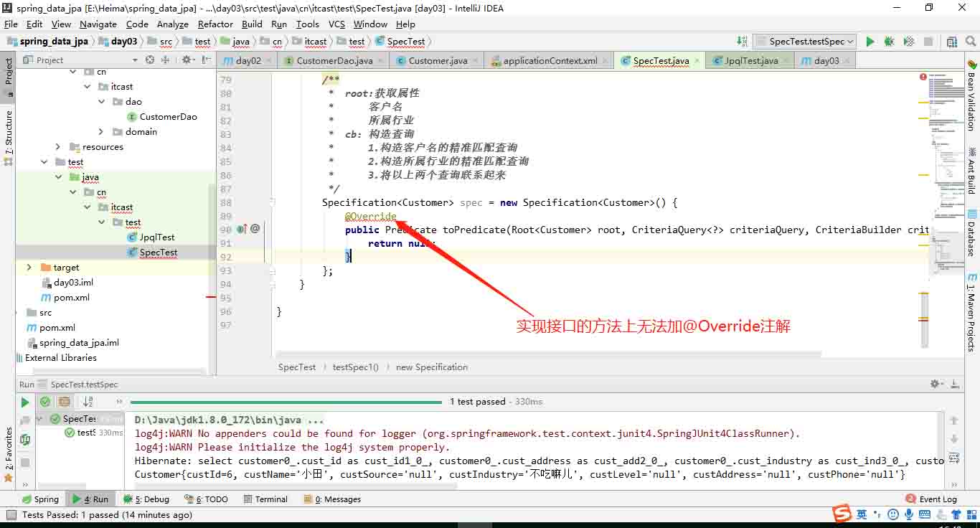The height and width of the screenshot is (528, 980).
Task: Toggle showing ignored tests
Action: pyautogui.click(x=65, y=402)
